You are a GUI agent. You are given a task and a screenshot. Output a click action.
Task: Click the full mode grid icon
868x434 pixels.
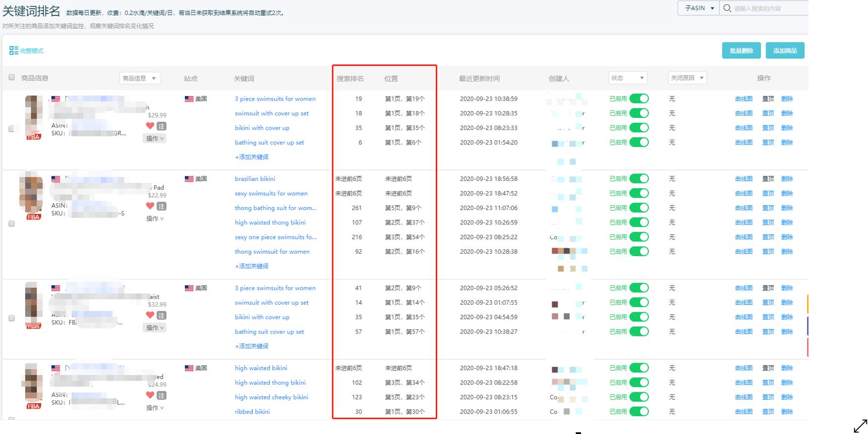13,51
